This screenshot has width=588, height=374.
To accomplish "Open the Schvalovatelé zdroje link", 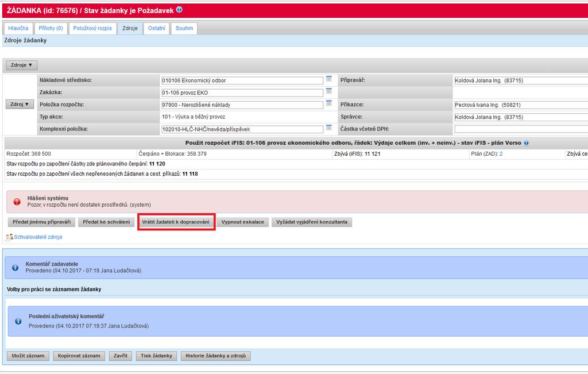I will pos(38,237).
